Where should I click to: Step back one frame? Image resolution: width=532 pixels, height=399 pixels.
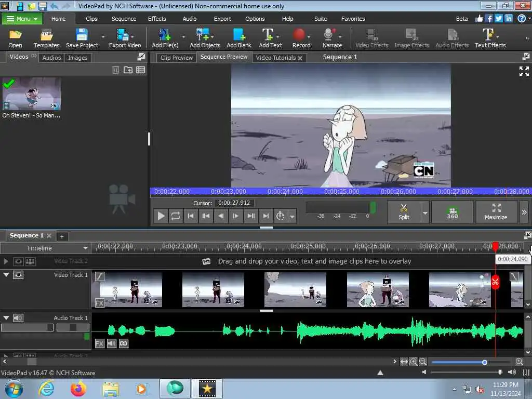220,216
